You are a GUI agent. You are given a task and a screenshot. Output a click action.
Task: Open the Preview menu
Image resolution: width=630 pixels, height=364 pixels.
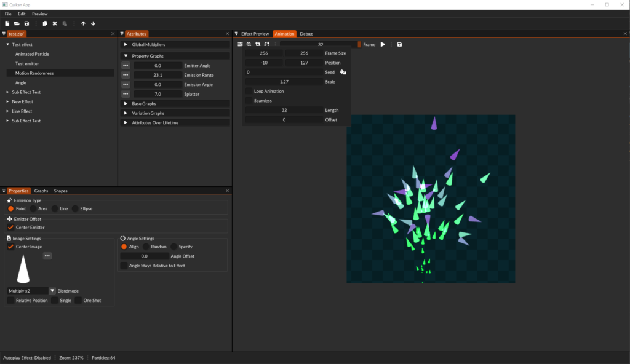(39, 13)
